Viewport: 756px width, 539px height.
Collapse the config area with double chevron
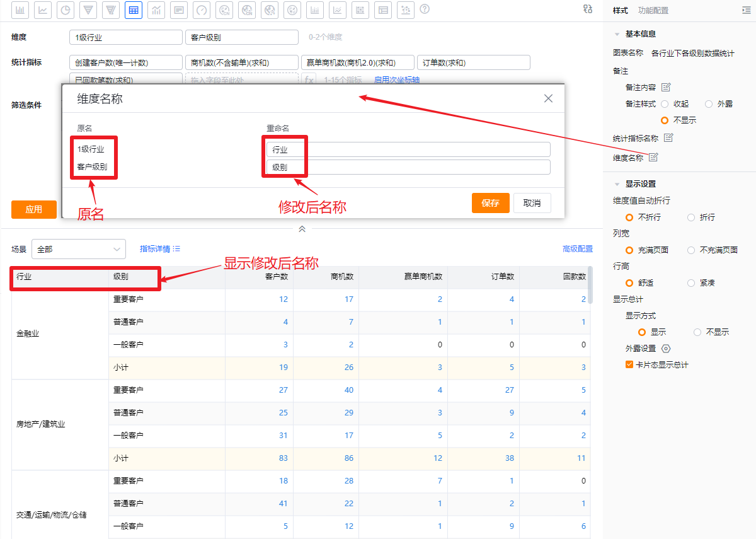pyautogui.click(x=302, y=229)
